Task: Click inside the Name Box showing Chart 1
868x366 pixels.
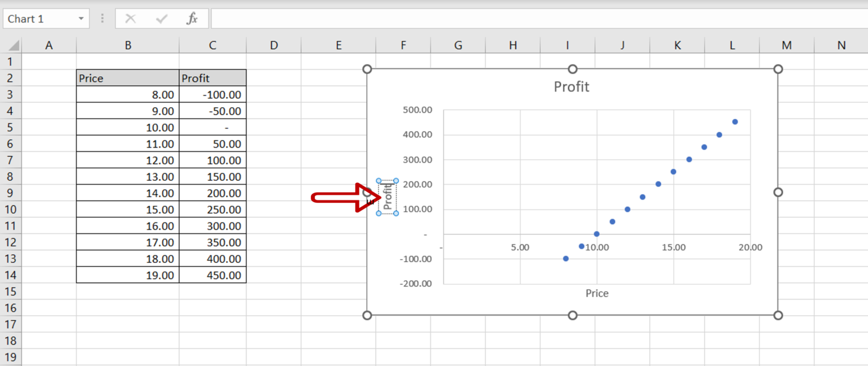Action: 34,18
